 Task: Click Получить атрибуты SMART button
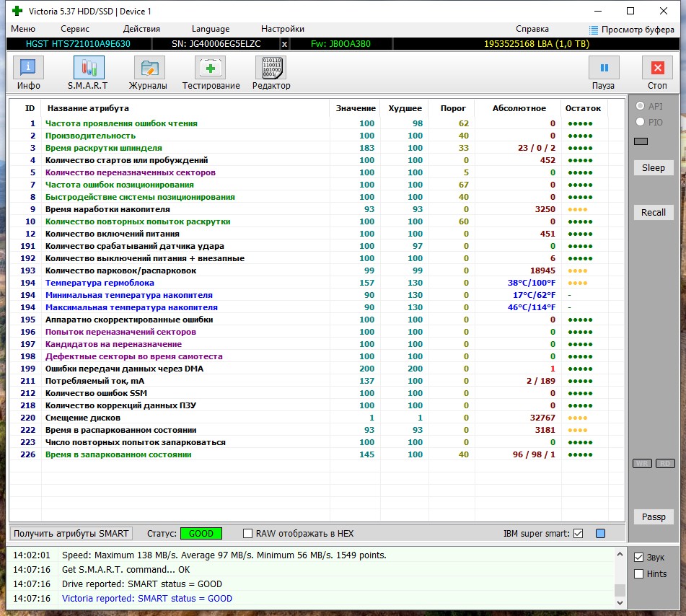(x=71, y=533)
